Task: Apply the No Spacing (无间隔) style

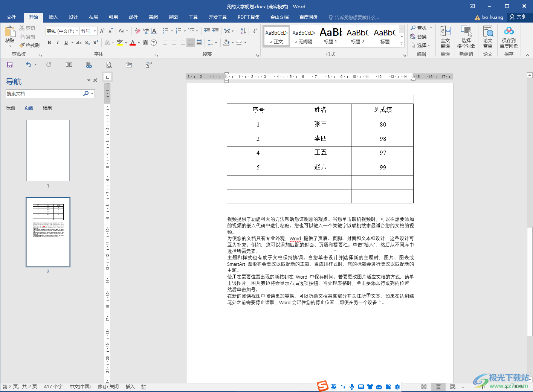Action: [304, 37]
